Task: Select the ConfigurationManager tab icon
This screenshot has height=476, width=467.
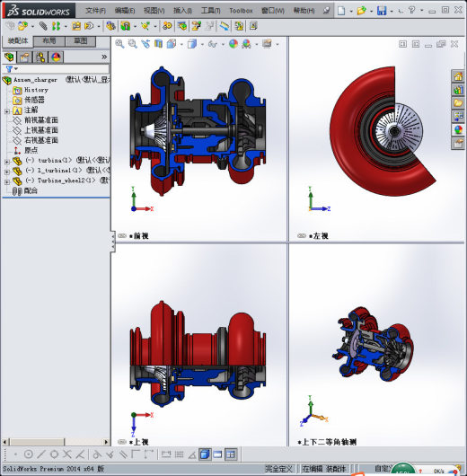Action: (x=40, y=57)
